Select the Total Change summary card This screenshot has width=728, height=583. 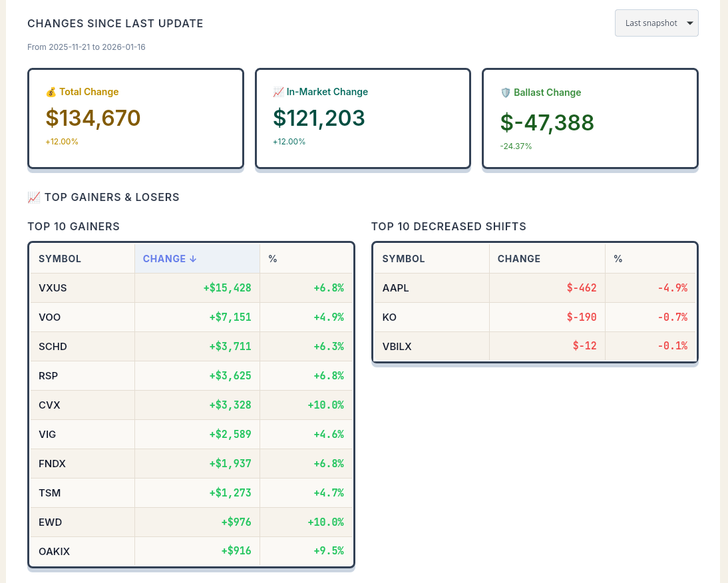pyautogui.click(x=136, y=118)
